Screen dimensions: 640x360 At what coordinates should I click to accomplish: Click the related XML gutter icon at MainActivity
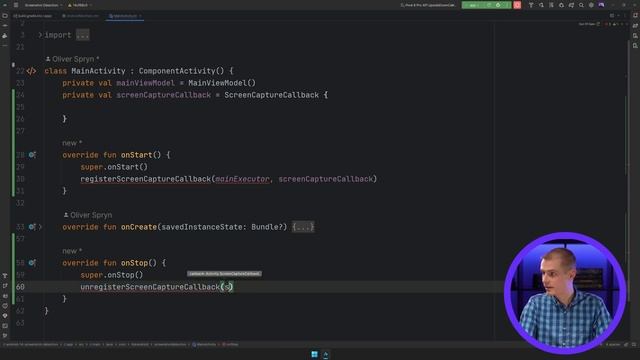tap(31, 71)
